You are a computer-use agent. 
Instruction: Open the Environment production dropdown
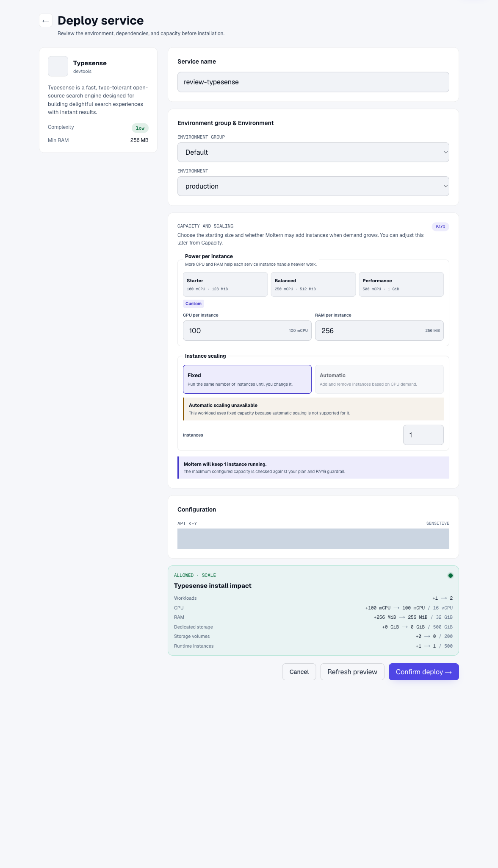pyautogui.click(x=313, y=186)
